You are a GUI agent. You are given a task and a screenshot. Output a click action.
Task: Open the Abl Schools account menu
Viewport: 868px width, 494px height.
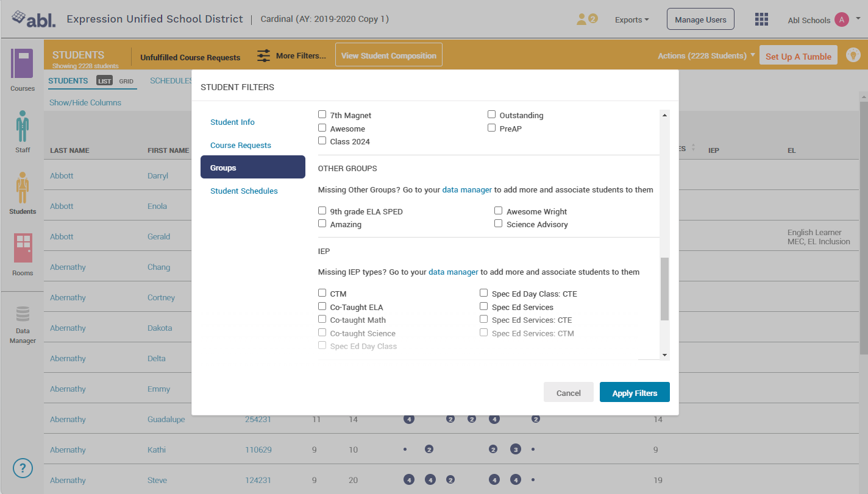[823, 20]
